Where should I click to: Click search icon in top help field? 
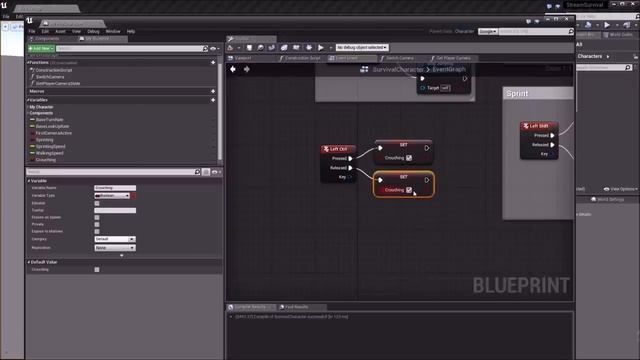point(571,31)
